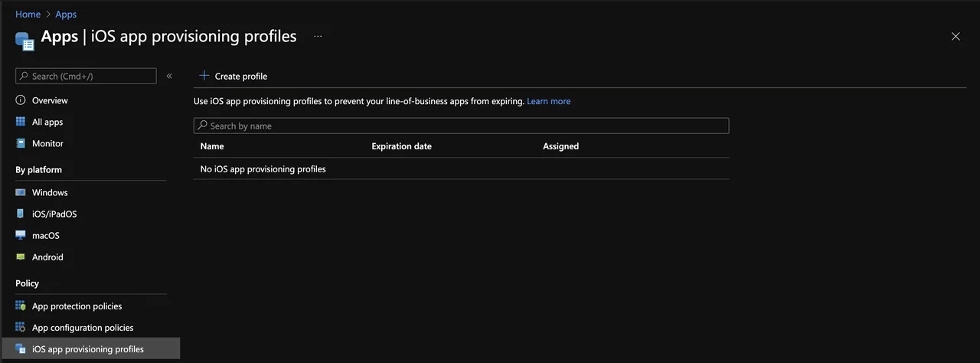Click the iOS/iPadOS device icon
Viewport: 980px width, 363px height.
[21, 214]
